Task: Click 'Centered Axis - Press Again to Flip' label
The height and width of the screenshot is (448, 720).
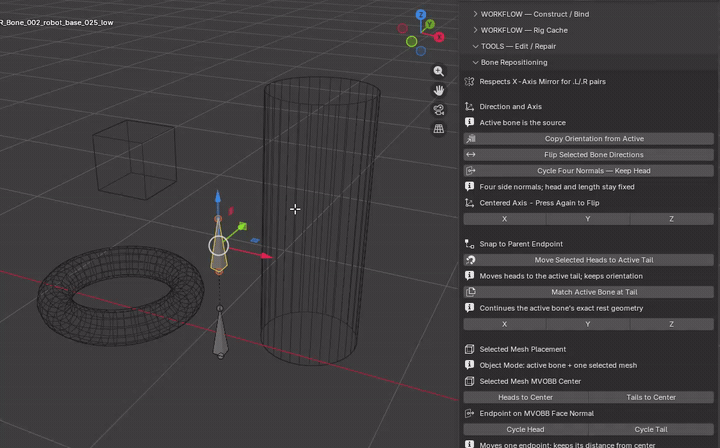Action: (539, 203)
